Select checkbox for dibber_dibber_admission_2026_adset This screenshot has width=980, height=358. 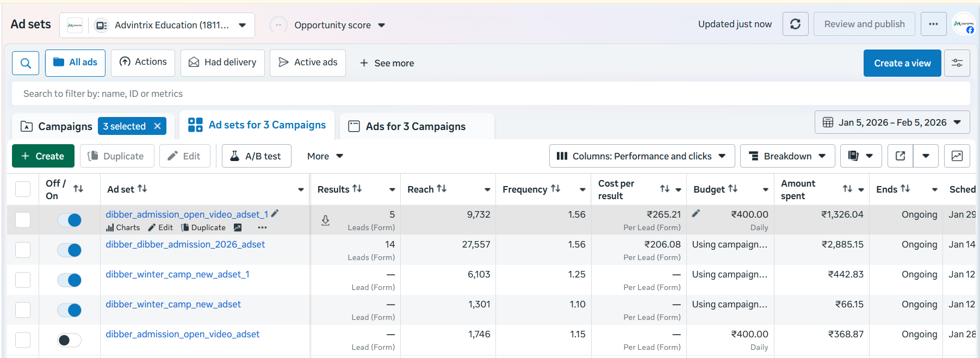click(x=23, y=250)
